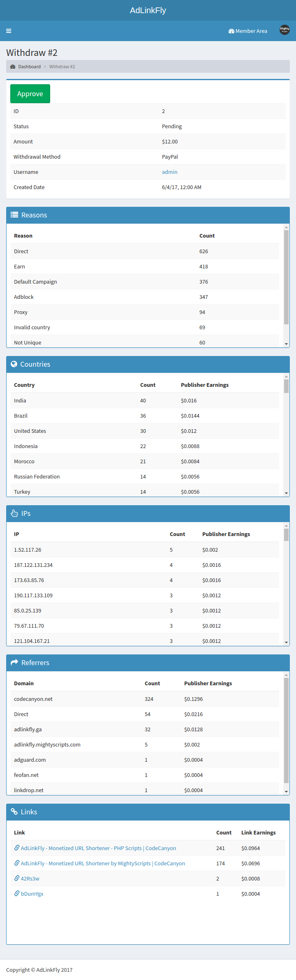Go to Dashboard in the breadcrumb
This screenshot has height=980, width=296.
29,67
